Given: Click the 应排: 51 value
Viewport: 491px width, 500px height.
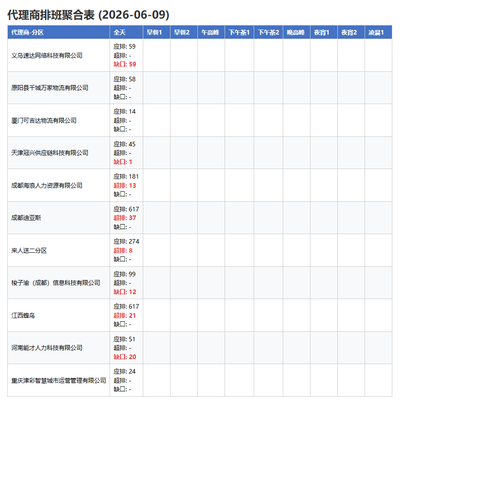Looking at the screenshot, I should click(x=125, y=339).
